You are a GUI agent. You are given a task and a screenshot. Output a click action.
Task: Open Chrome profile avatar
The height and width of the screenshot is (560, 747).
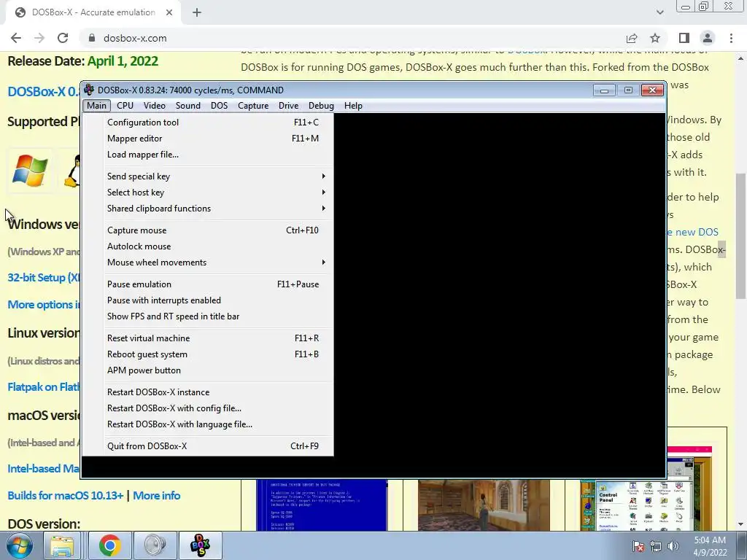pyautogui.click(x=708, y=38)
